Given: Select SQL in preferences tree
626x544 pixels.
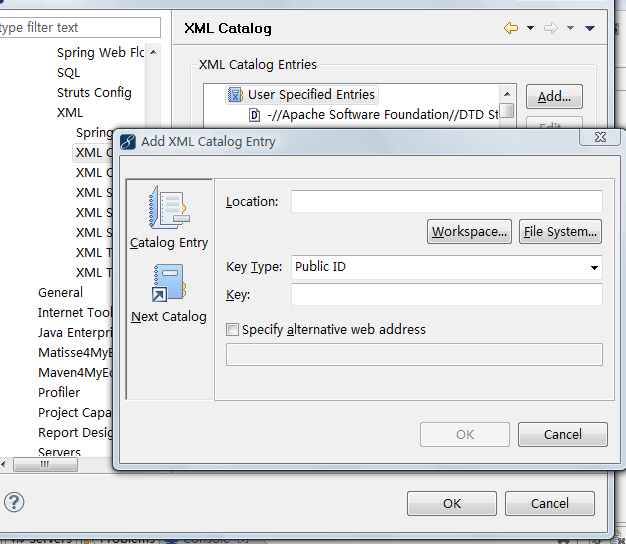Looking at the screenshot, I should point(68,73).
